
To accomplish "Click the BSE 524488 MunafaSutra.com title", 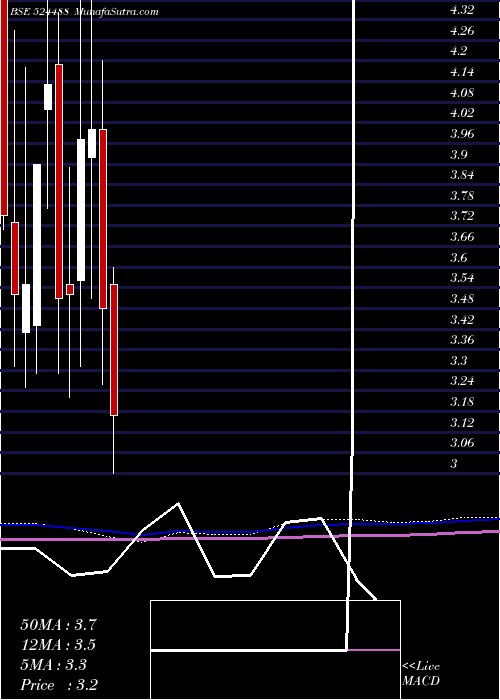I will (84, 12).
